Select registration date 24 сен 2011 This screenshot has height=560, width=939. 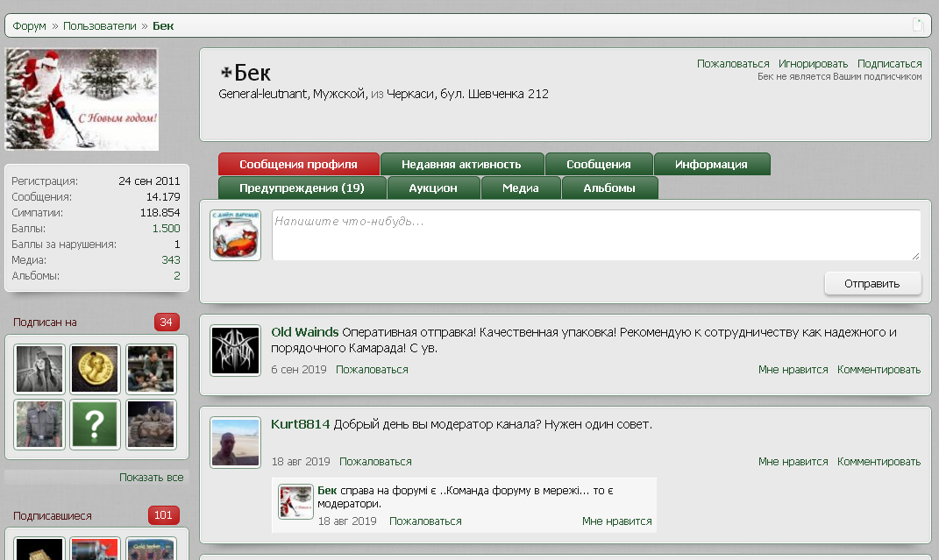point(149,181)
